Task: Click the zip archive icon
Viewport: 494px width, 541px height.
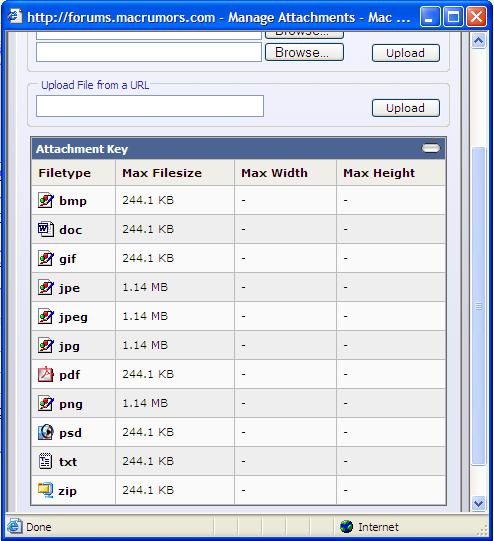Action: [x=46, y=490]
